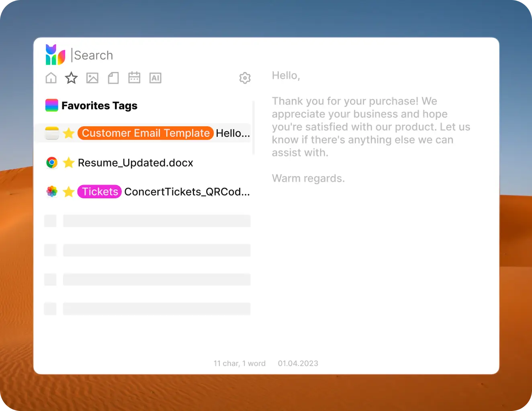Select Resume_Updated.docx entry
The height and width of the screenshot is (411, 532).
tap(135, 162)
